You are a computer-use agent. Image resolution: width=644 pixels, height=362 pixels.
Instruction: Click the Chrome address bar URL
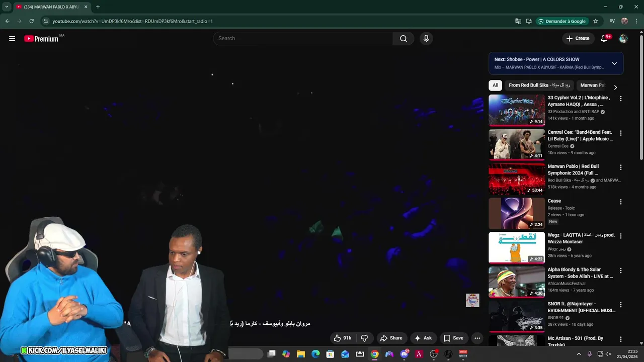tap(133, 21)
